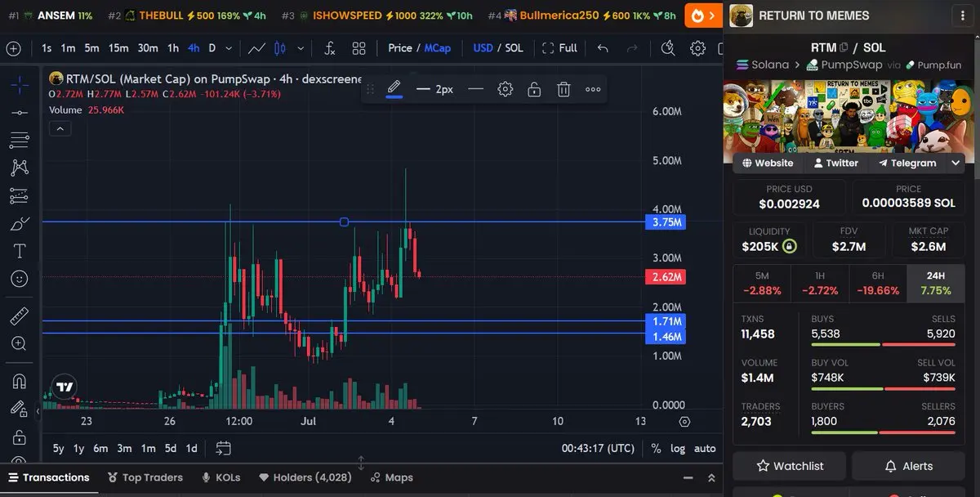
Task: Open the quick search icon
Action: 668,48
